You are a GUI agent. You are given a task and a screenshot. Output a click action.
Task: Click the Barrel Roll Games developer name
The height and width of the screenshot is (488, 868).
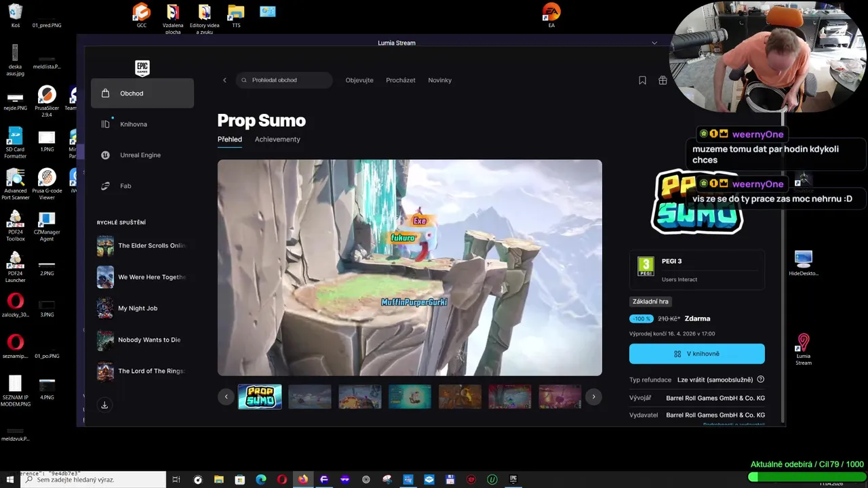(715, 398)
